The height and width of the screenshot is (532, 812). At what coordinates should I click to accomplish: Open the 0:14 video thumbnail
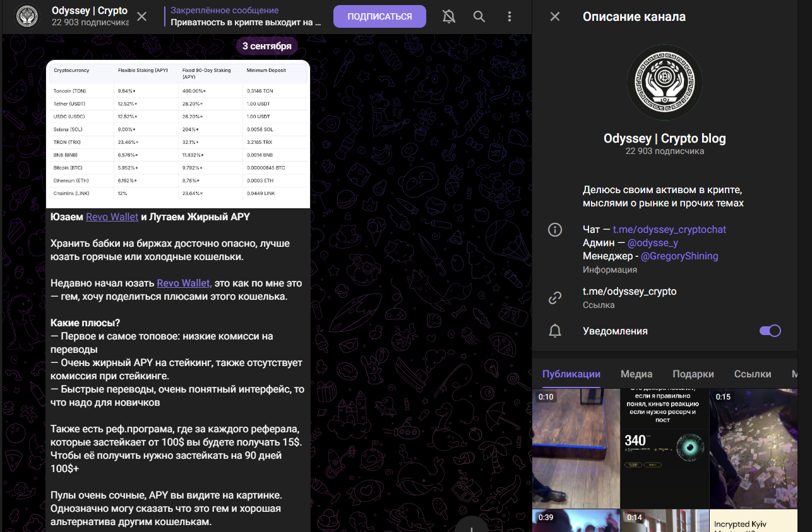(x=665, y=521)
